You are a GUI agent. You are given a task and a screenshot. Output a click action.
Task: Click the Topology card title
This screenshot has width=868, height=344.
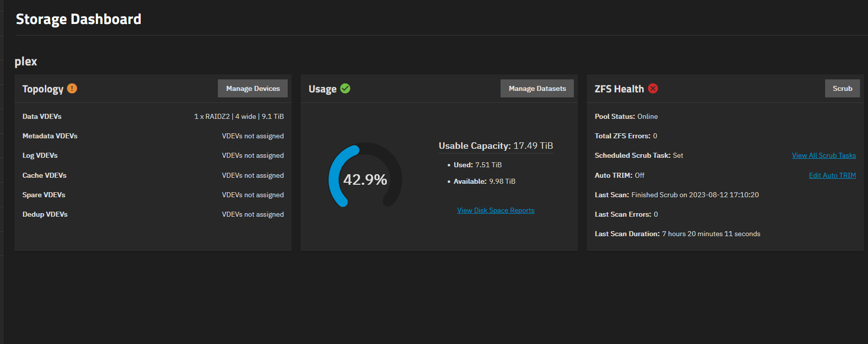pos(43,89)
